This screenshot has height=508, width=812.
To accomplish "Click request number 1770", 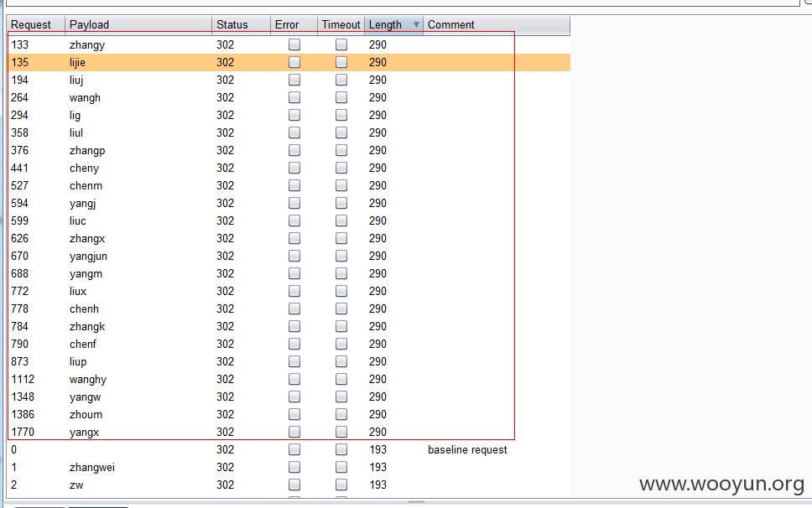I will click(23, 432).
